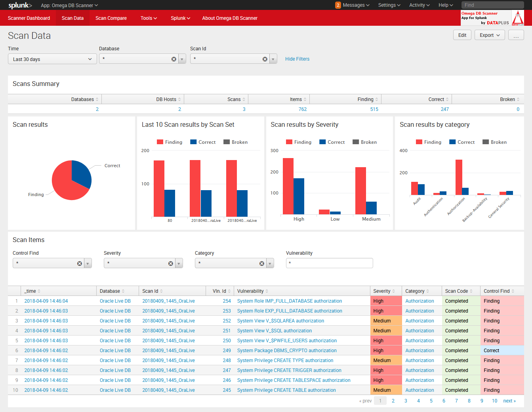This screenshot has width=532, height=412.
Task: Clear the Severity filter using the x icon
Action: tap(170, 263)
